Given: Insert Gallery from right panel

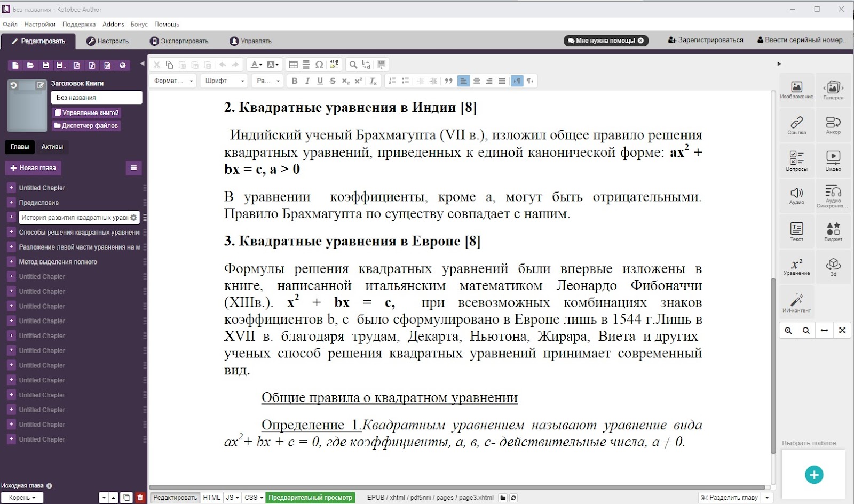Looking at the screenshot, I should [833, 90].
